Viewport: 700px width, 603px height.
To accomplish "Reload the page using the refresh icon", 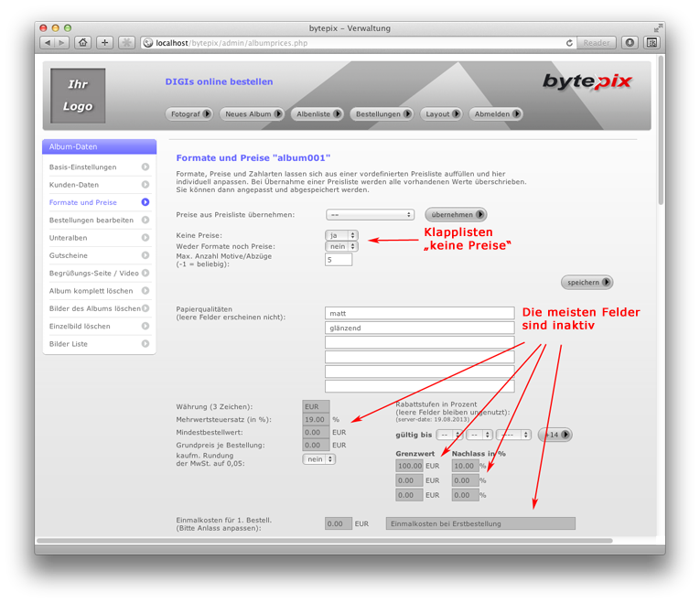I will click(x=570, y=43).
